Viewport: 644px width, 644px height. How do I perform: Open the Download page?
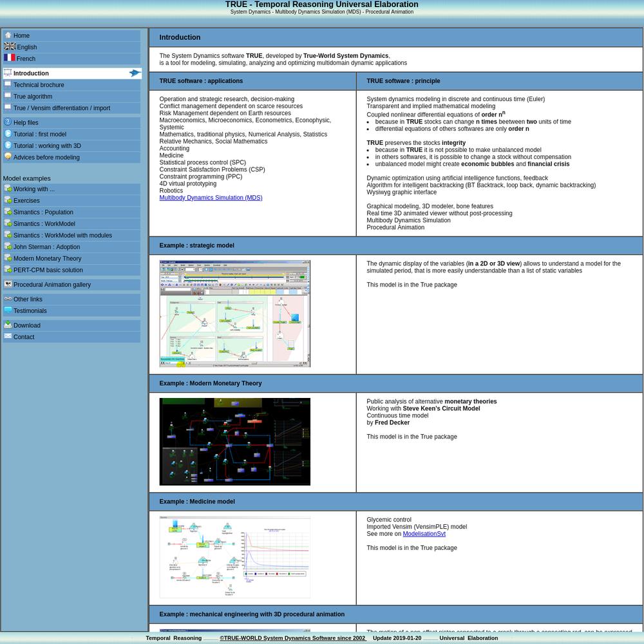71,325
